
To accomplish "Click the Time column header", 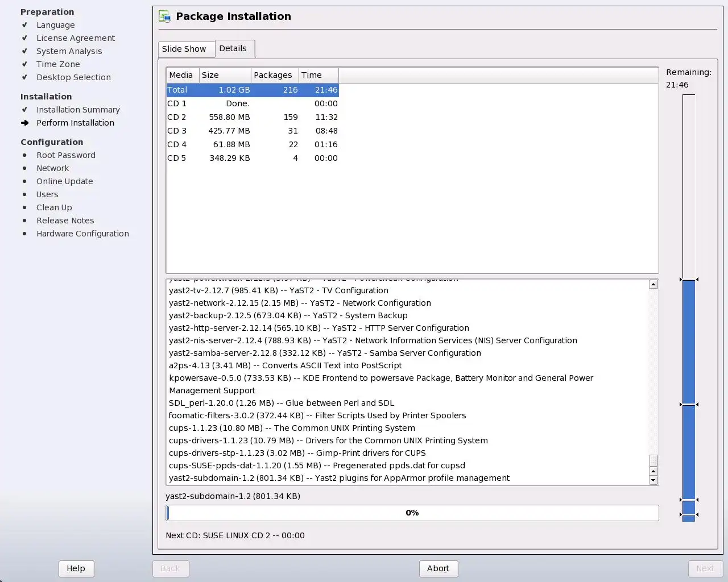I will pos(318,75).
